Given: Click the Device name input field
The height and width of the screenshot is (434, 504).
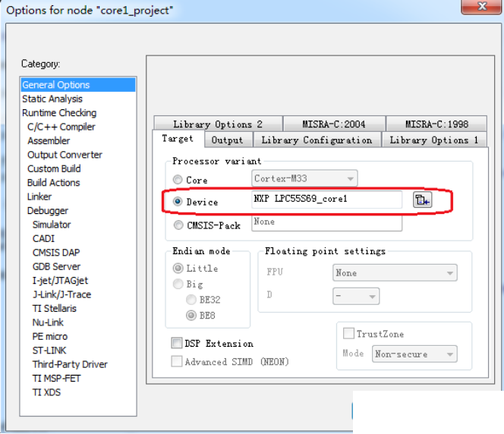Looking at the screenshot, I should [326, 200].
